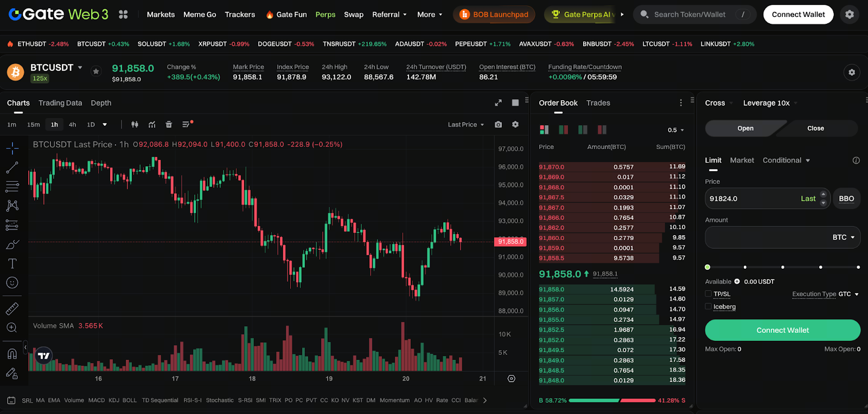
Task: Activate the chart zoom-in tool
Action: (12, 328)
